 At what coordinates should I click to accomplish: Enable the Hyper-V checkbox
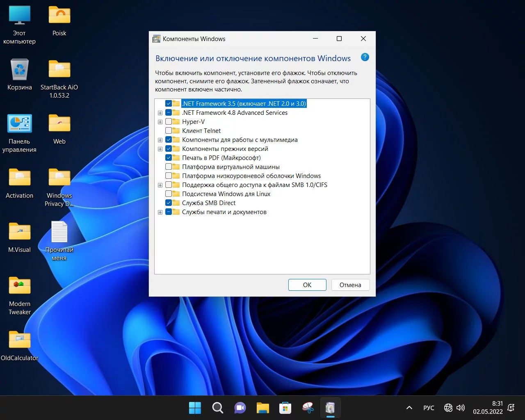click(x=169, y=122)
